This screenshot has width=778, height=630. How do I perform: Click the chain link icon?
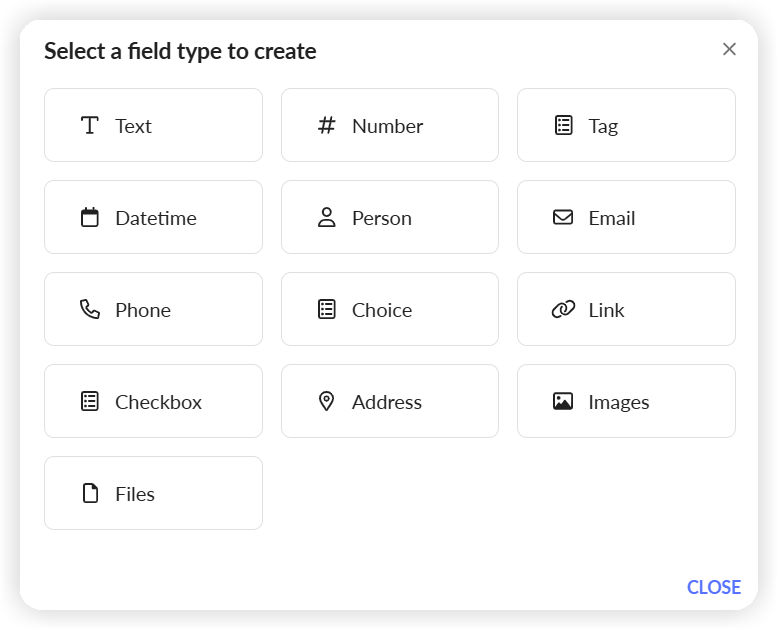point(563,310)
